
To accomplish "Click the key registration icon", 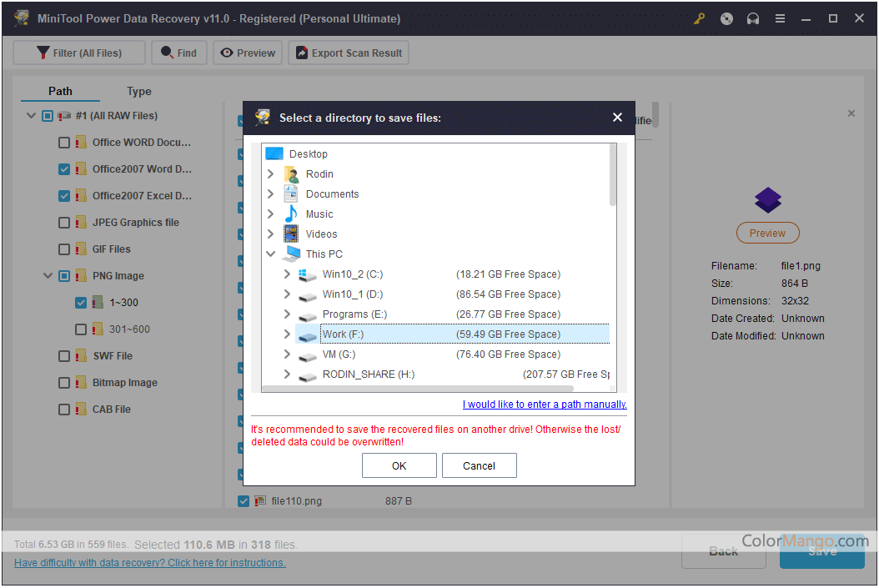I will [699, 18].
